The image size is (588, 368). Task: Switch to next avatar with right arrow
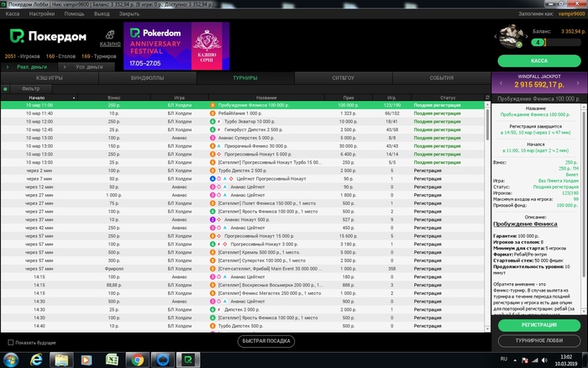(526, 36)
